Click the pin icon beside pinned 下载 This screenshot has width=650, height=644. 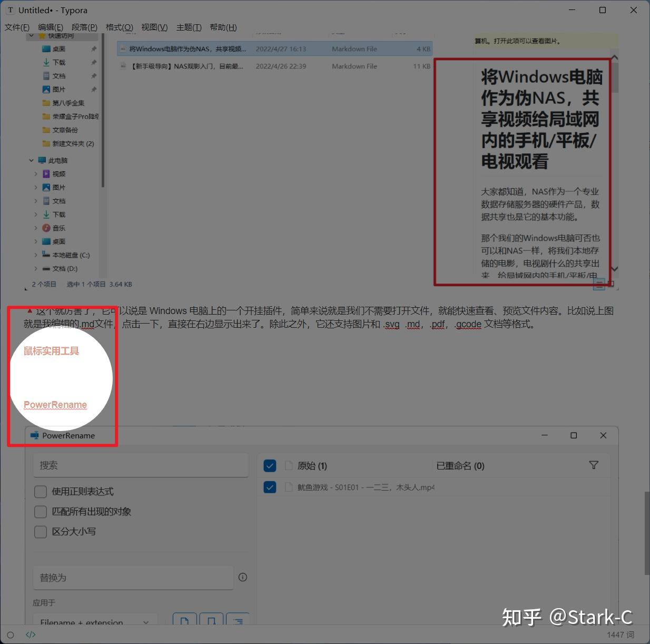[94, 62]
